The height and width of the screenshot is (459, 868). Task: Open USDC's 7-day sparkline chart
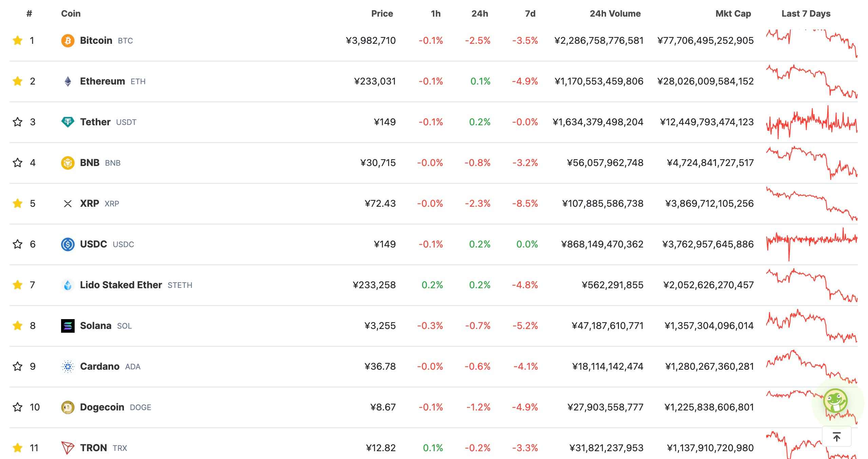click(x=812, y=244)
